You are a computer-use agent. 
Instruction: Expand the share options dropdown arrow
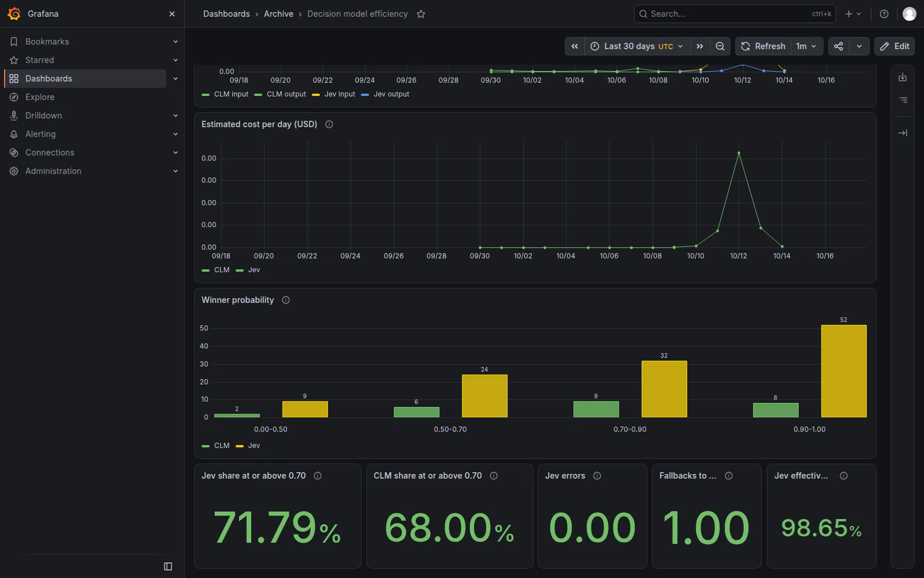tap(859, 46)
